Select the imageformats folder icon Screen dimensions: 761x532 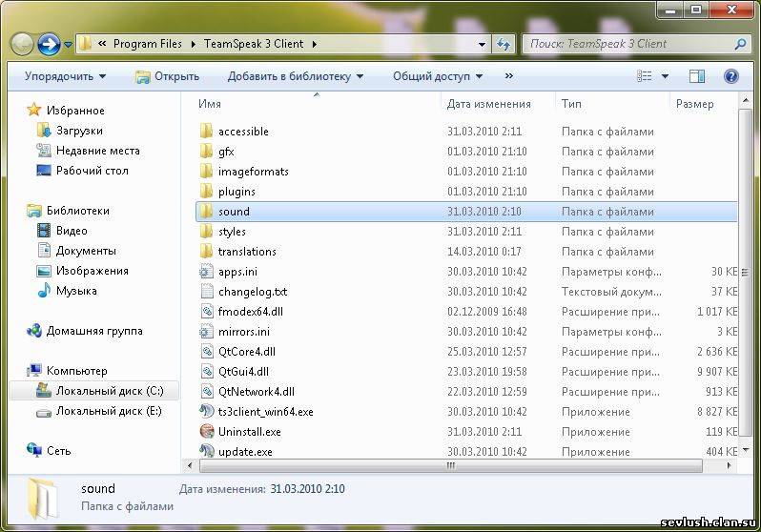(206, 172)
